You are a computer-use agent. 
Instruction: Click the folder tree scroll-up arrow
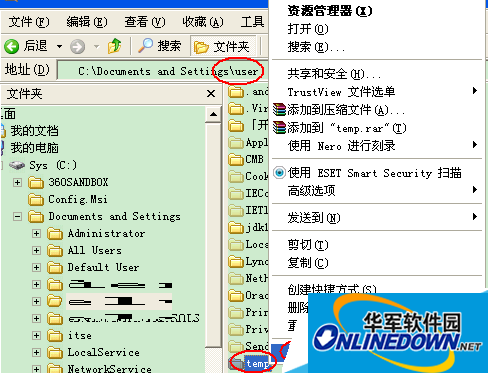(213, 115)
